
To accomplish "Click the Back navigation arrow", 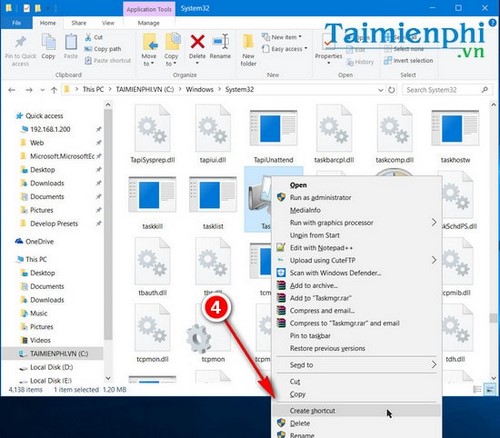I will 12,90.
